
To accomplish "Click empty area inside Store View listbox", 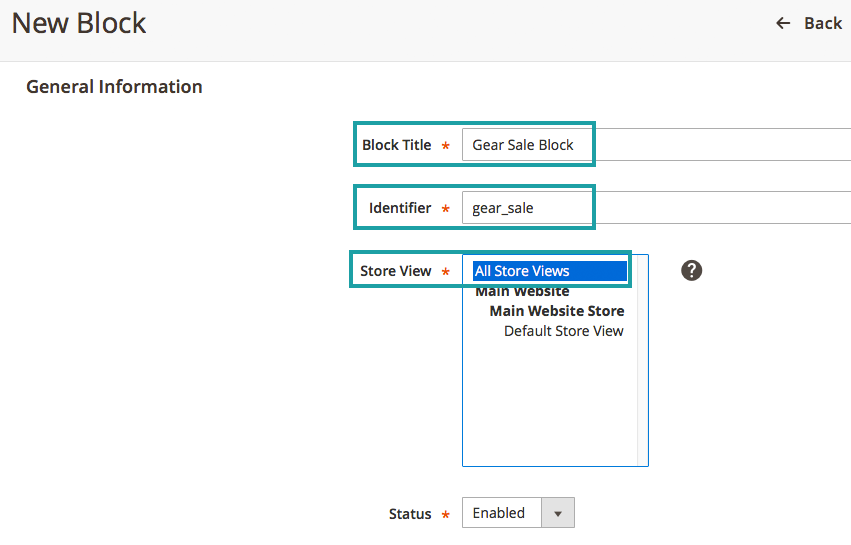I will [x=548, y=410].
